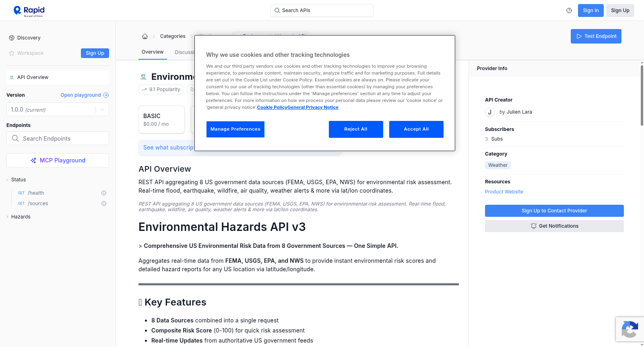
Task: Click Sign In in header
Action: pyautogui.click(x=590, y=10)
